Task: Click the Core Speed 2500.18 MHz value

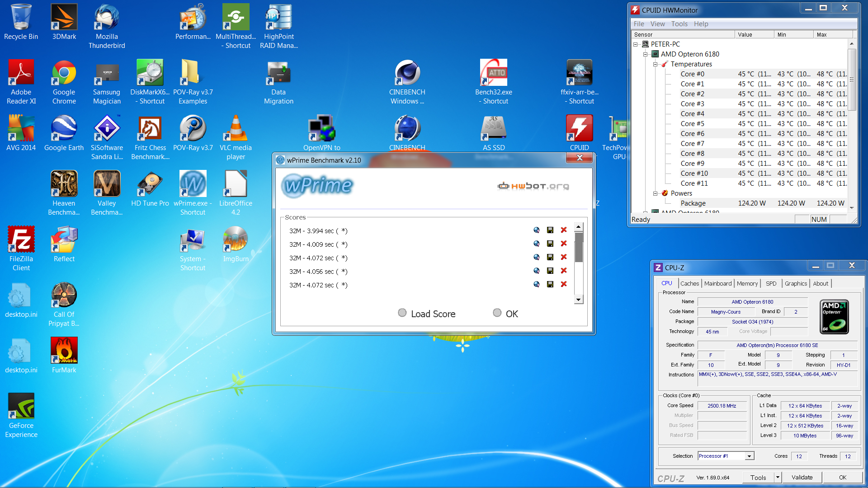Action: [722, 406]
